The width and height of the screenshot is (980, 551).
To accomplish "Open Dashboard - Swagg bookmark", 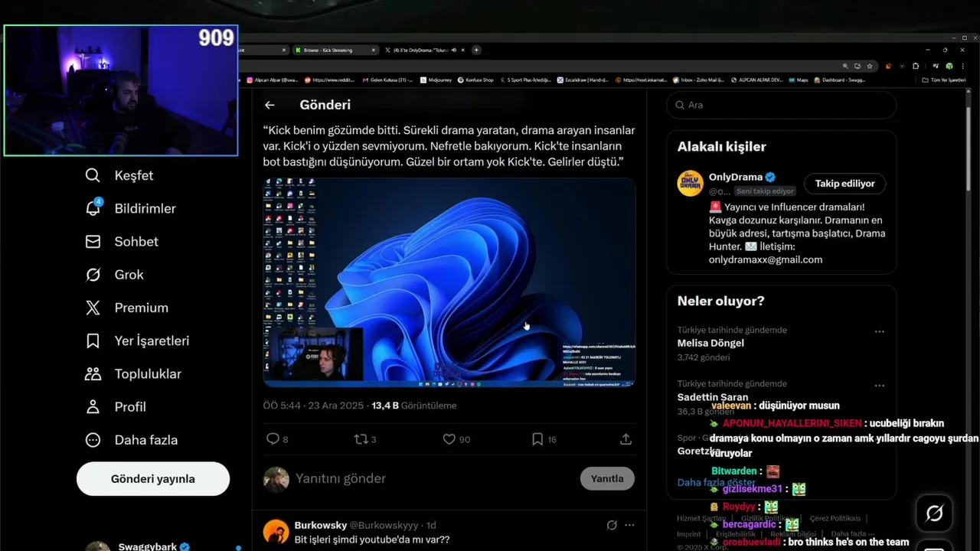I will click(x=840, y=80).
